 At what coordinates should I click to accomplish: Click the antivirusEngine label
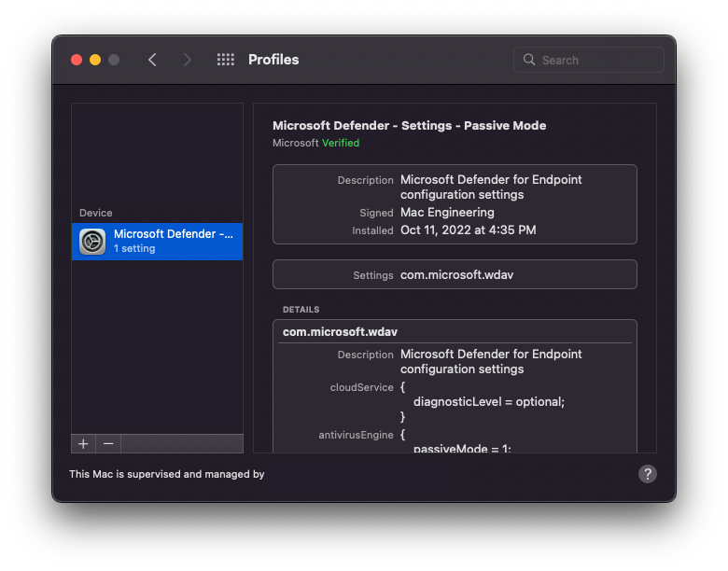pos(356,435)
